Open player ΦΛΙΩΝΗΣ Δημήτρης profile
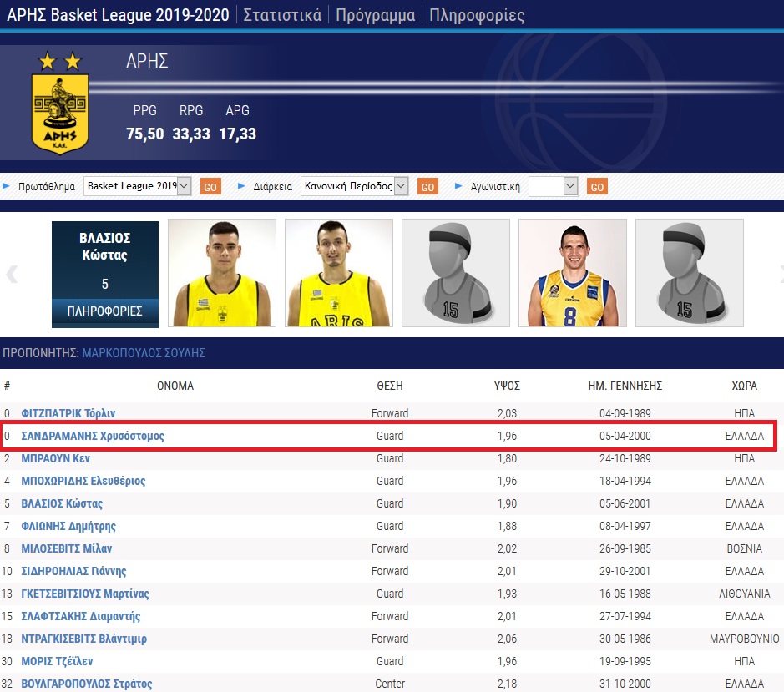The width and height of the screenshot is (784, 692). [68, 526]
